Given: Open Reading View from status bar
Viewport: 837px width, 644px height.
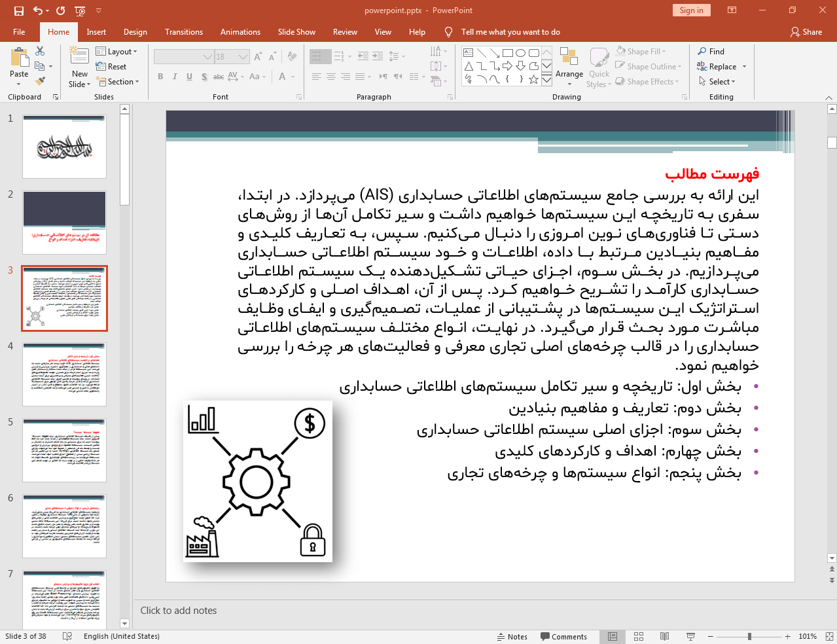Looking at the screenshot, I should point(664,636).
